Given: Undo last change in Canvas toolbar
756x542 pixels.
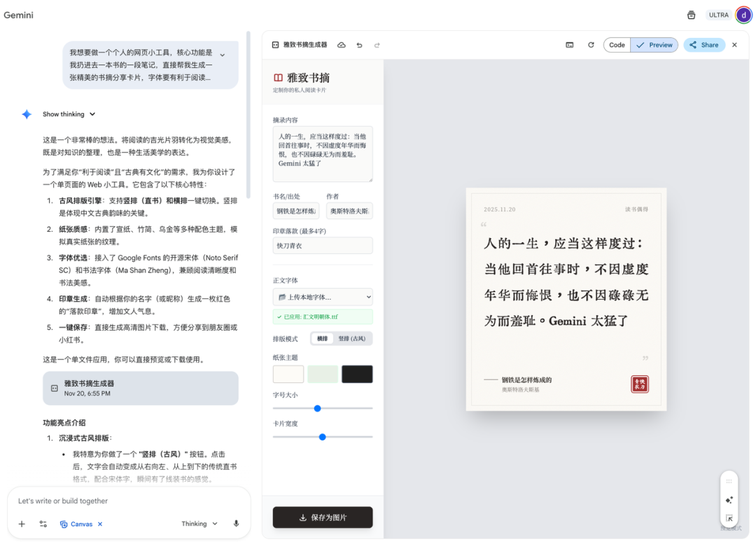Looking at the screenshot, I should point(359,45).
